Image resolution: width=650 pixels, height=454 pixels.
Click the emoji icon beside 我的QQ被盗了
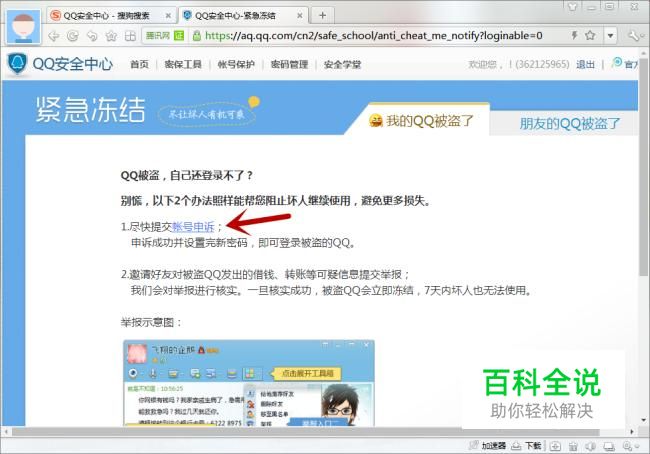(376, 121)
